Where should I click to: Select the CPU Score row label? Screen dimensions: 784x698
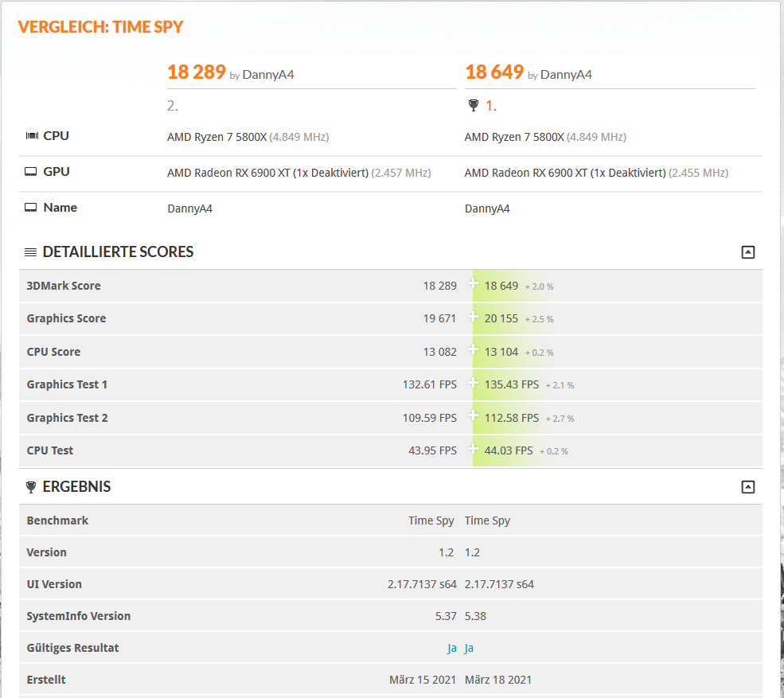[x=53, y=352]
